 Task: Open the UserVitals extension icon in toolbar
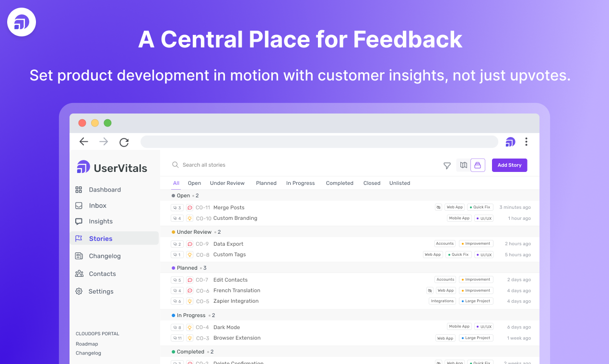(x=510, y=142)
